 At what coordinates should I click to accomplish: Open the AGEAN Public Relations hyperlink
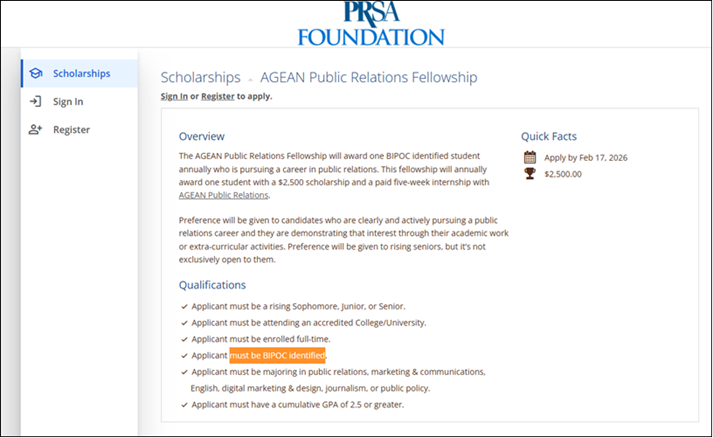(x=223, y=195)
